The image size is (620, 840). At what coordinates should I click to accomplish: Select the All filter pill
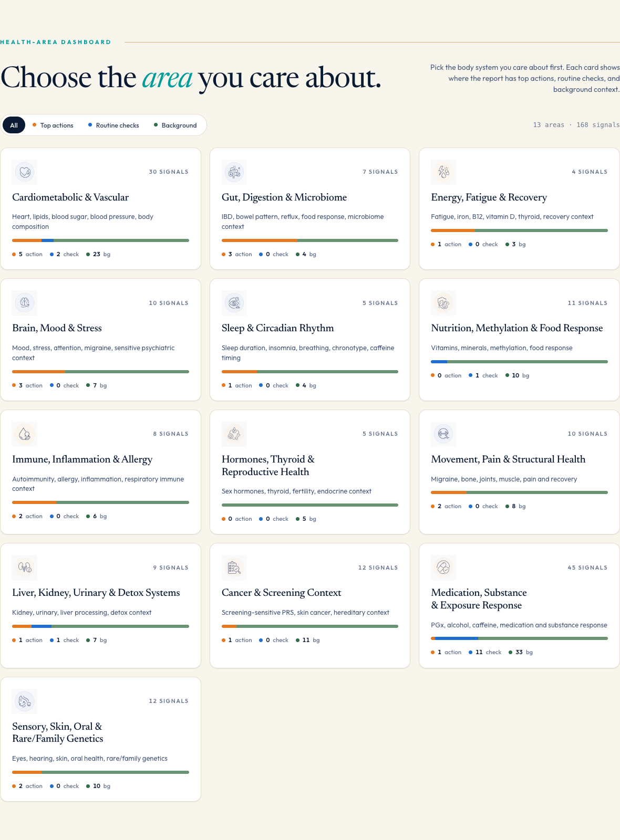[x=14, y=125]
